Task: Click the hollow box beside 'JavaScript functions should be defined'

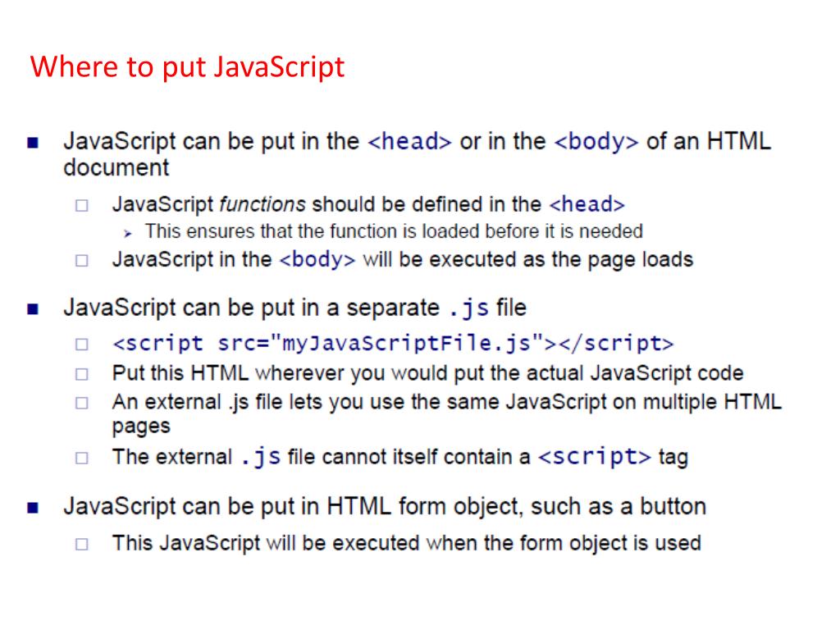Action: 81,206
